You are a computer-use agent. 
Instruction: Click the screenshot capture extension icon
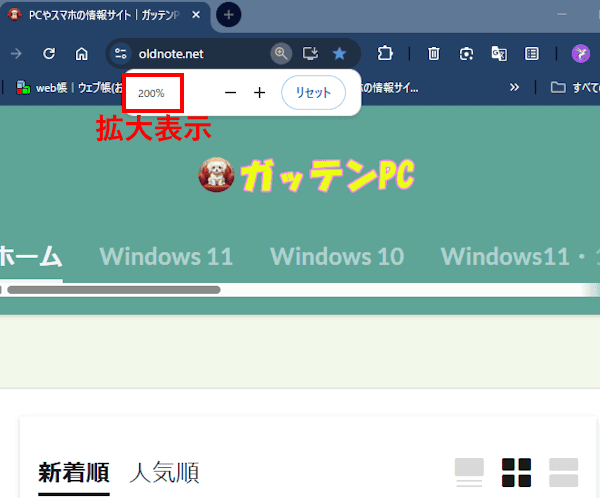point(466,54)
